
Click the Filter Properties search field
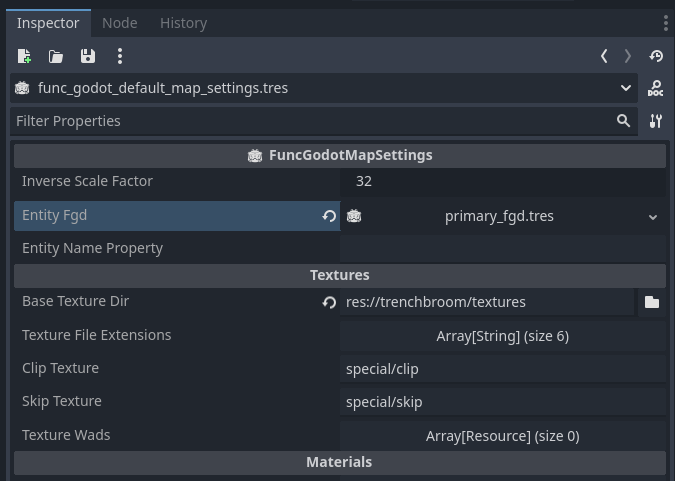point(310,121)
